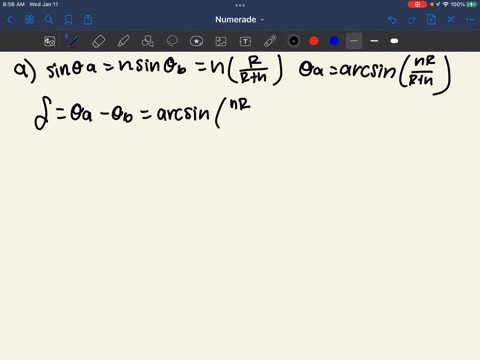Open the more options ellipsis menu
Image resolution: width=480 pixels, height=360 pixels.
coord(470,20)
